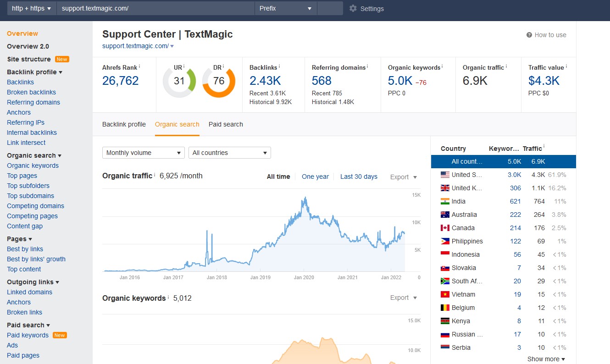610x364 pixels.
Task: Click the Serbia flag icon
Action: [x=445, y=347]
